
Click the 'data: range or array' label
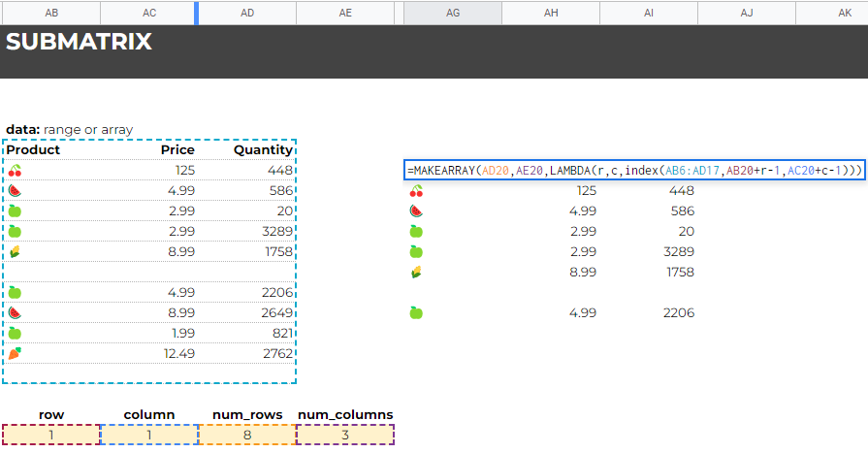coord(69,130)
